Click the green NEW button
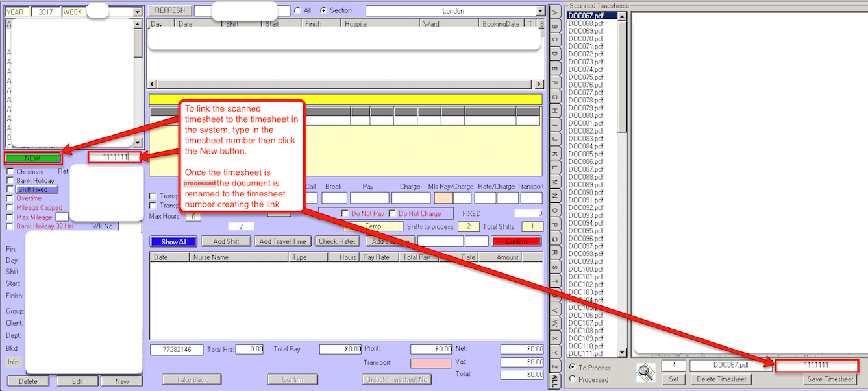The height and width of the screenshot is (391, 868). [32, 158]
